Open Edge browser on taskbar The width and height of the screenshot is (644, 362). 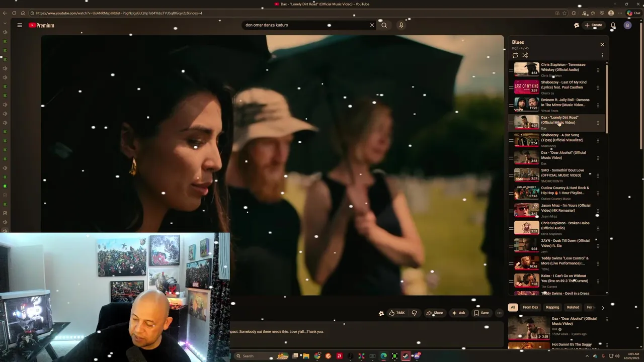384,356
